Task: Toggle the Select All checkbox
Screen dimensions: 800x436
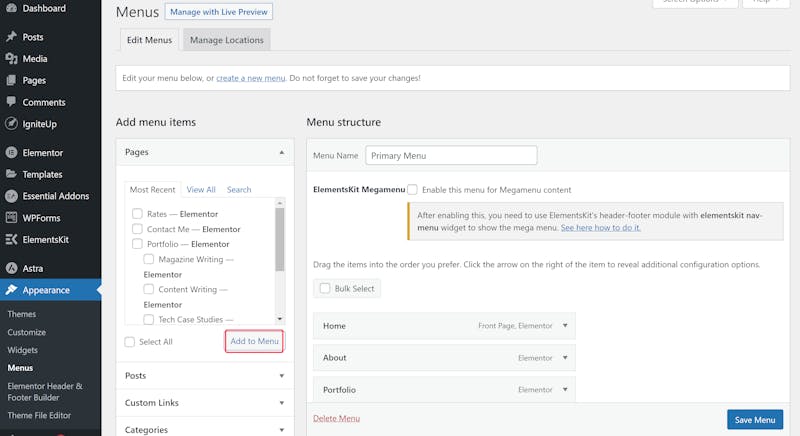Action: coord(130,342)
